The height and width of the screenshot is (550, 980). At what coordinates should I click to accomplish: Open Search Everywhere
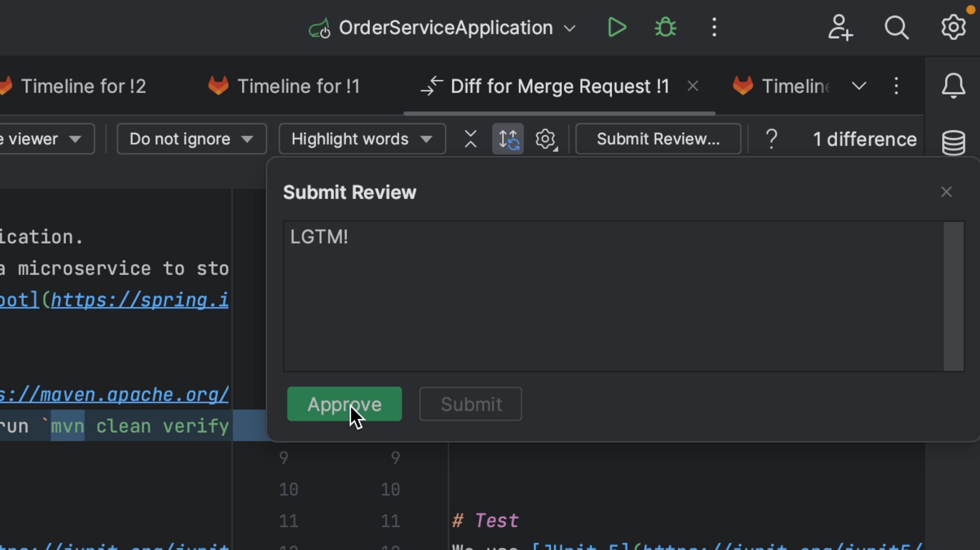[x=897, y=28]
